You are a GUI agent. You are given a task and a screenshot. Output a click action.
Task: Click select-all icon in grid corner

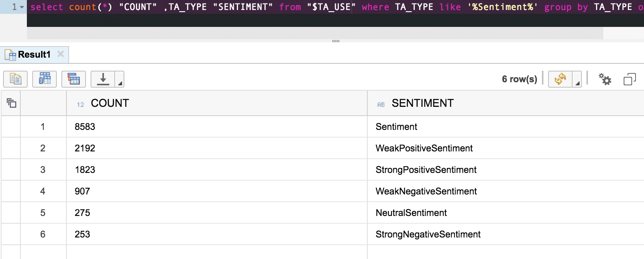(x=11, y=103)
